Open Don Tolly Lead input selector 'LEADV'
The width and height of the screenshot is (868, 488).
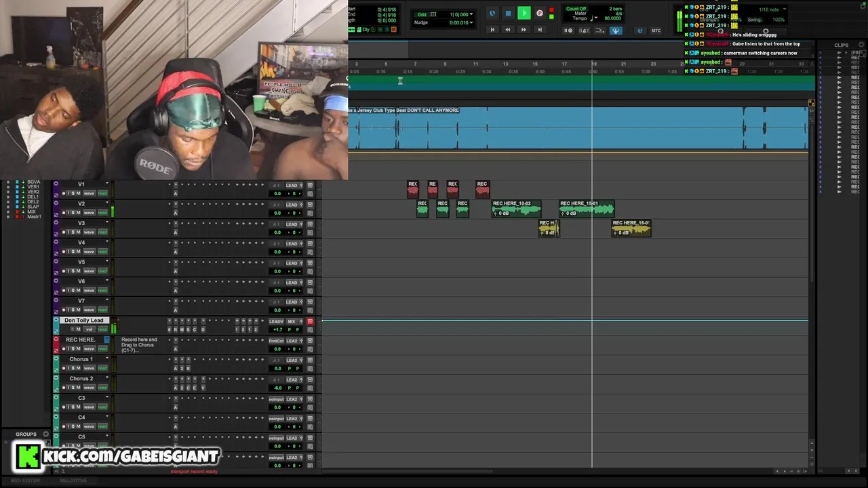pos(276,321)
